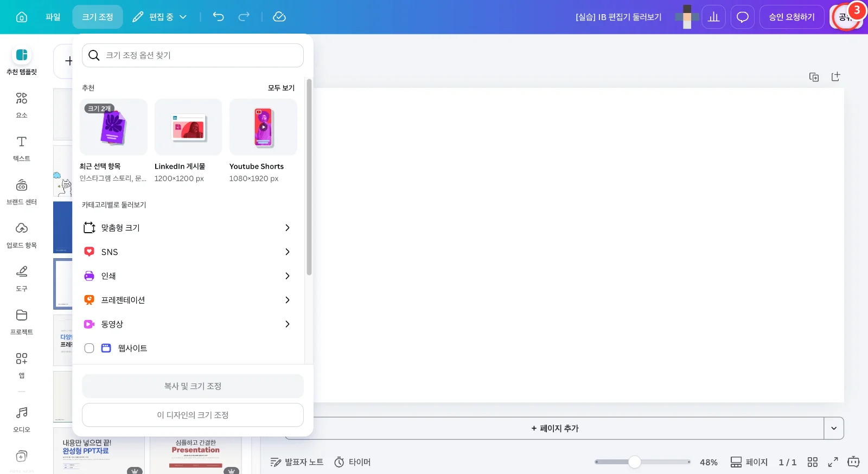The image size is (868, 474).
Task: Open the 도구 tools panel
Action: [22, 278]
